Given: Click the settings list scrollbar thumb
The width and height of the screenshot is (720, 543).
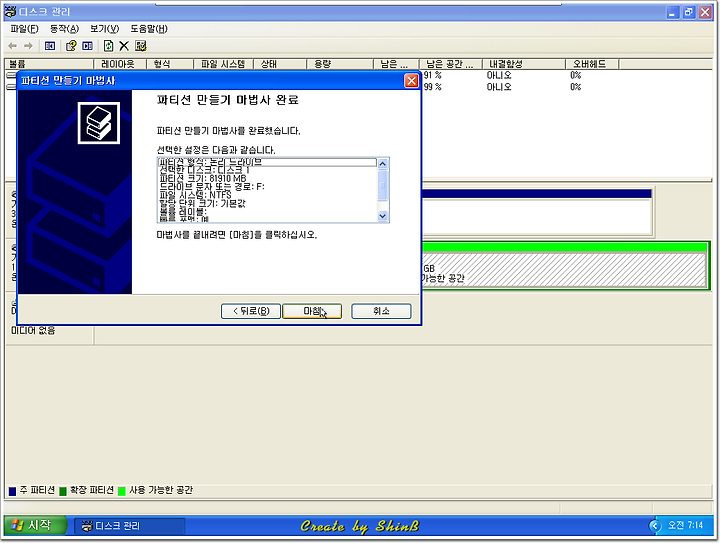Looking at the screenshot, I should 382,185.
